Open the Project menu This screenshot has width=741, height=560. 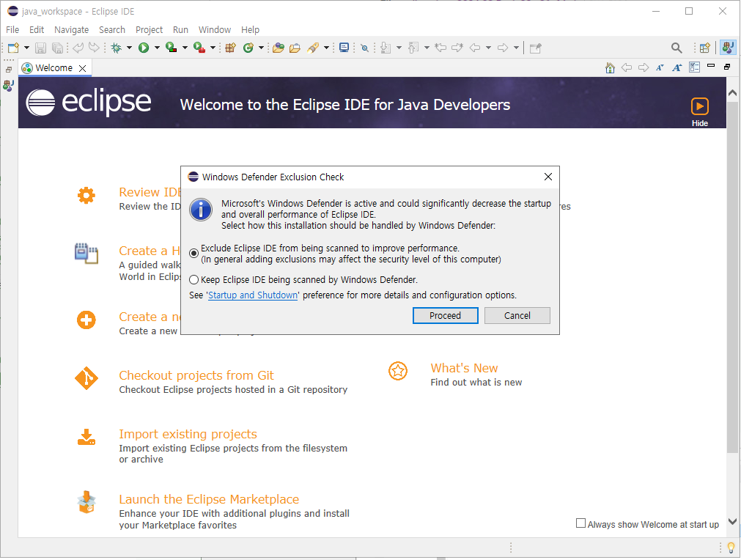[x=149, y=30]
